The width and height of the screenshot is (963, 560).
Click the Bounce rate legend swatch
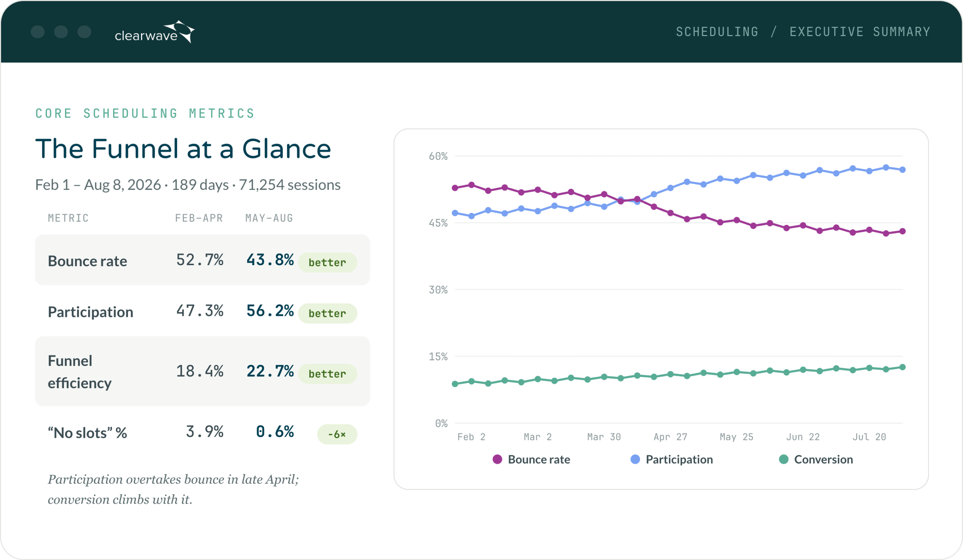click(x=497, y=459)
